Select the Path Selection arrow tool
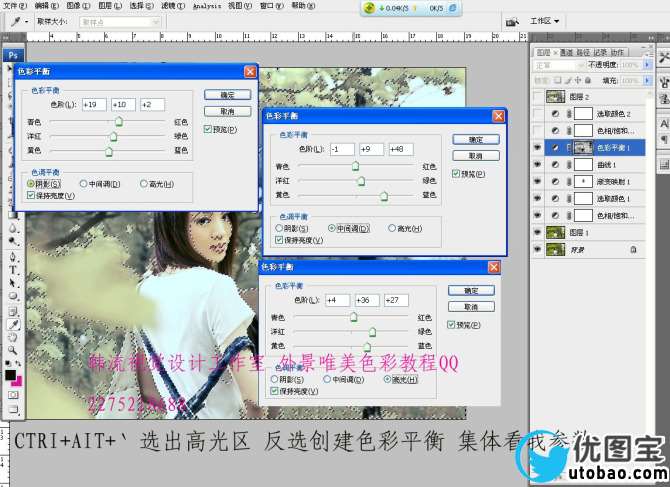 click(x=13, y=283)
